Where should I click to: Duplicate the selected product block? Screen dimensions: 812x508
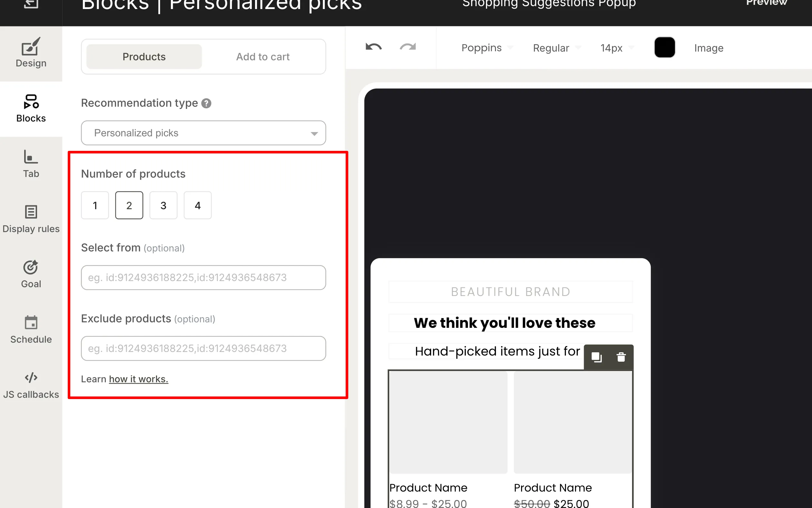[x=596, y=357]
